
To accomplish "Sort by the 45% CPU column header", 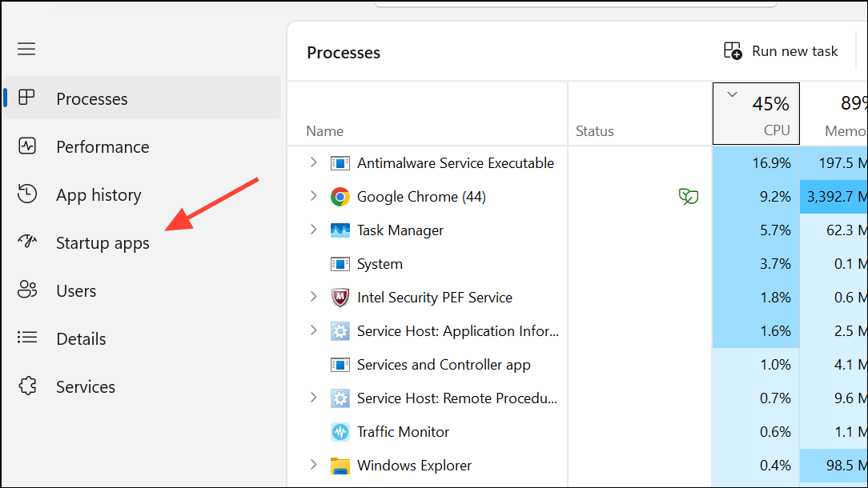I will pyautogui.click(x=756, y=114).
